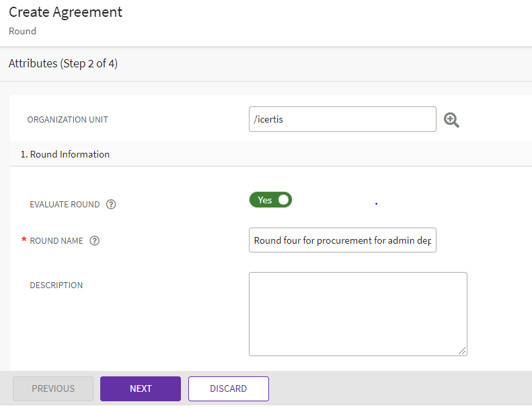Go back with the Previous button
The width and height of the screenshot is (532, 408).
tap(53, 388)
